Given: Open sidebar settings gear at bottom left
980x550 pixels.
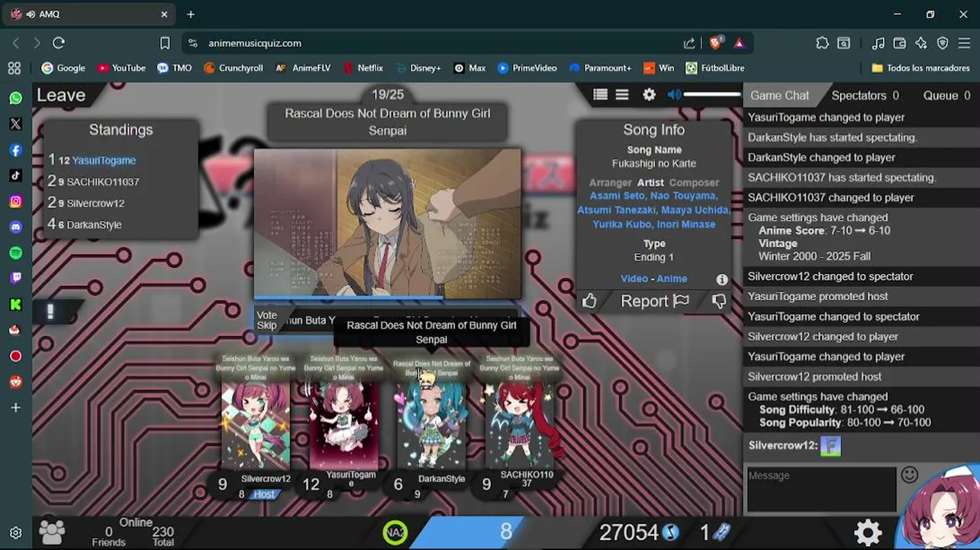Looking at the screenshot, I should tap(15, 533).
